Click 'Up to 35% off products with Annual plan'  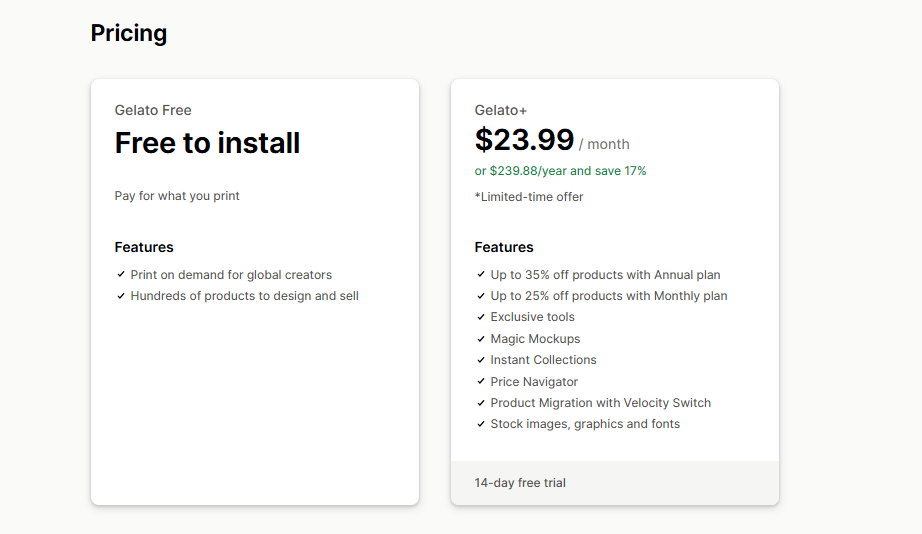605,275
